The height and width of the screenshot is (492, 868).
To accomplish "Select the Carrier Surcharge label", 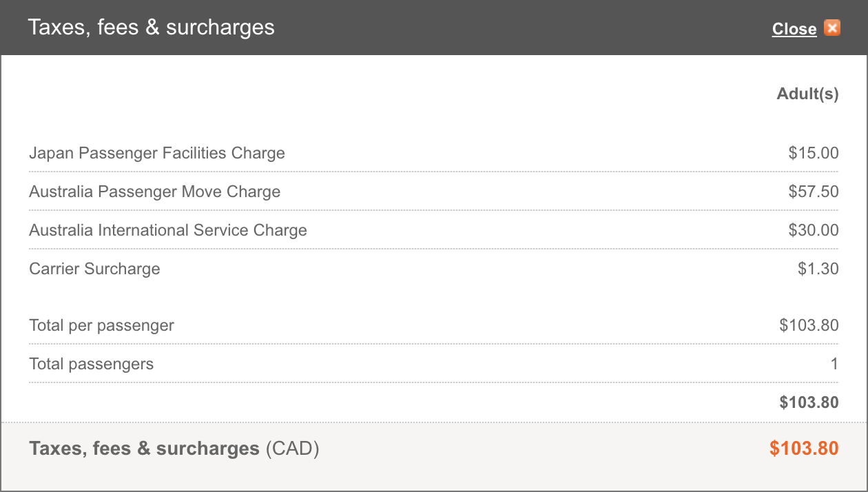I will click(x=94, y=269).
